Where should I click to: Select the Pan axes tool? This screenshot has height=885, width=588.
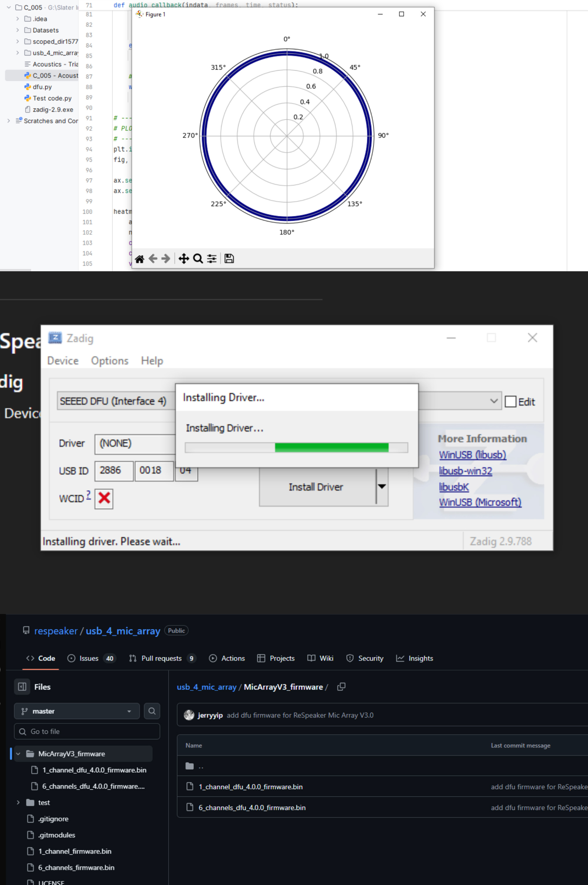click(183, 259)
